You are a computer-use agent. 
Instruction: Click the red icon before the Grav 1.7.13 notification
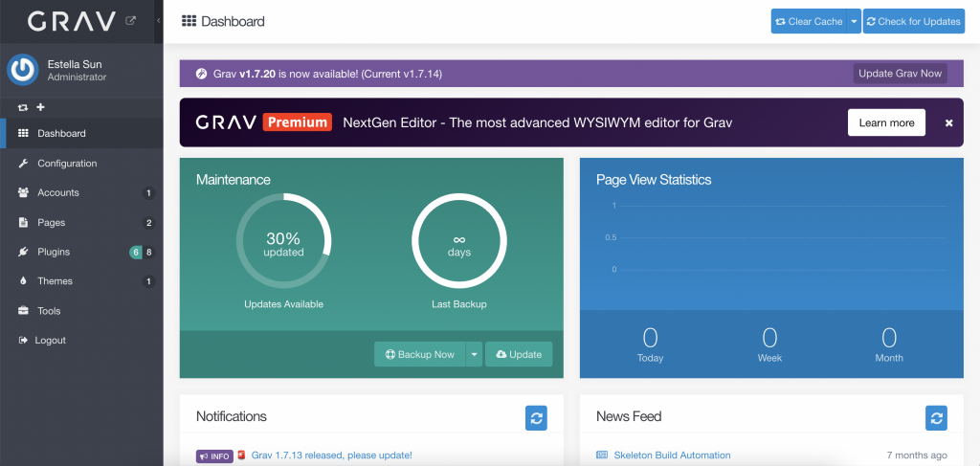[x=242, y=455]
